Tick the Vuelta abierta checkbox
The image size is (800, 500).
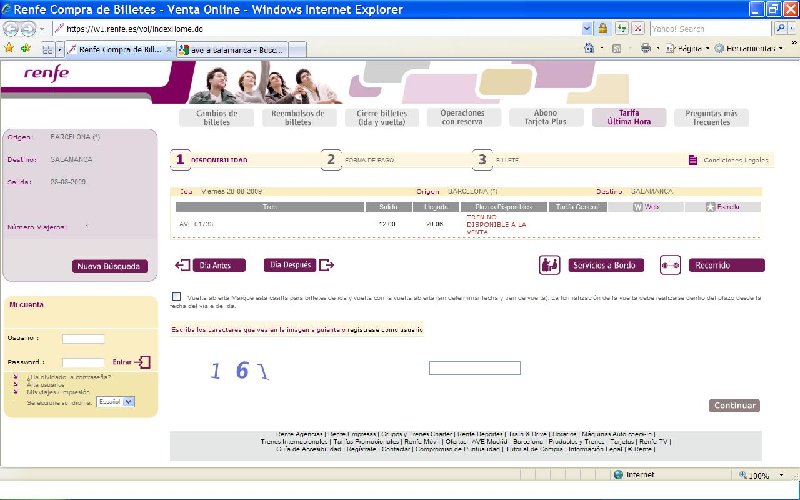(177, 297)
